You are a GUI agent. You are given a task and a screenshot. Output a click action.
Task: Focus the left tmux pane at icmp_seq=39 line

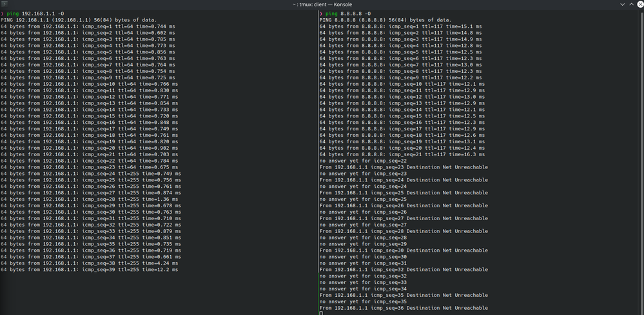(x=89, y=269)
